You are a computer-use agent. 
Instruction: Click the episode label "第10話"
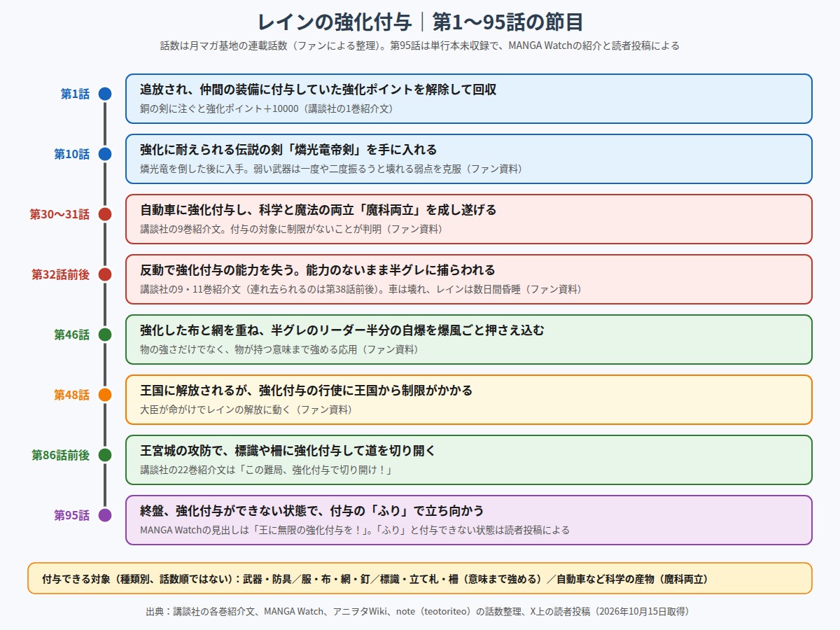[x=72, y=154]
